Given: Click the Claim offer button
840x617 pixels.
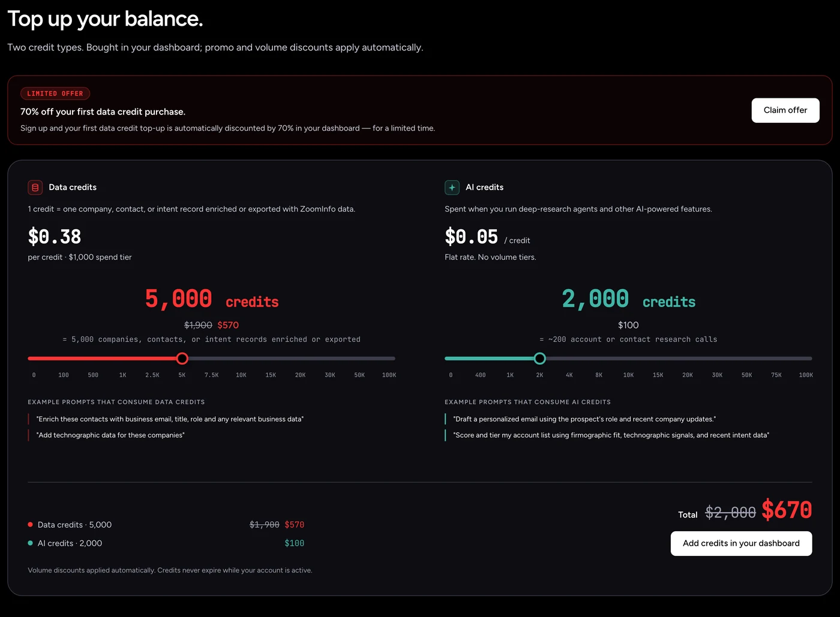Looking at the screenshot, I should pos(785,110).
